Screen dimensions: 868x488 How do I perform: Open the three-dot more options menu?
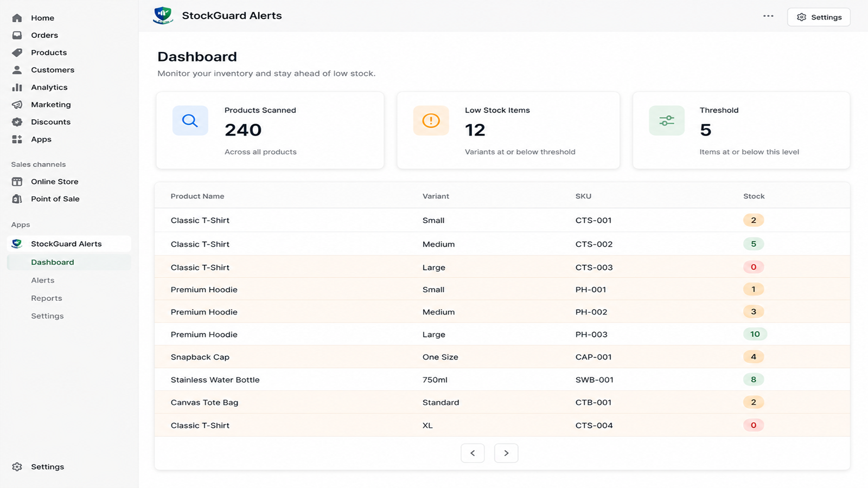768,16
